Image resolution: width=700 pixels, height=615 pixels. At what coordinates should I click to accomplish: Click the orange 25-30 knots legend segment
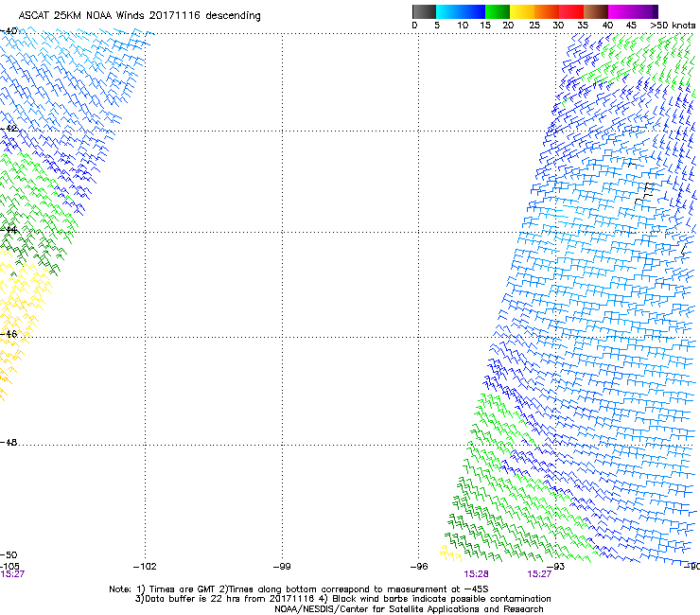[x=547, y=11]
